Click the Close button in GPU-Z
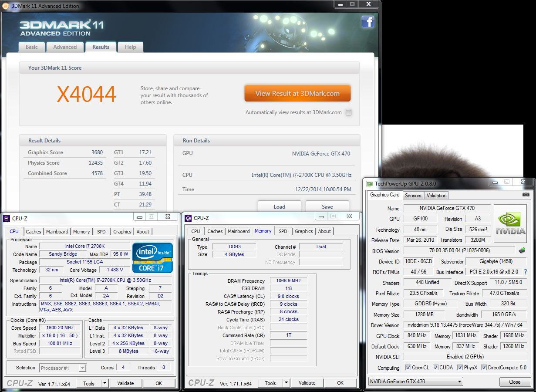 515,382
